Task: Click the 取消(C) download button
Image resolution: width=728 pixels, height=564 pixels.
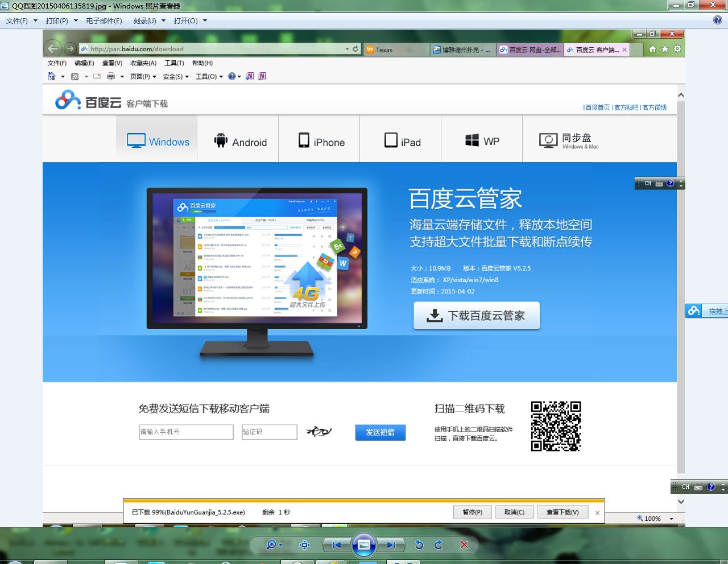Action: [514, 512]
